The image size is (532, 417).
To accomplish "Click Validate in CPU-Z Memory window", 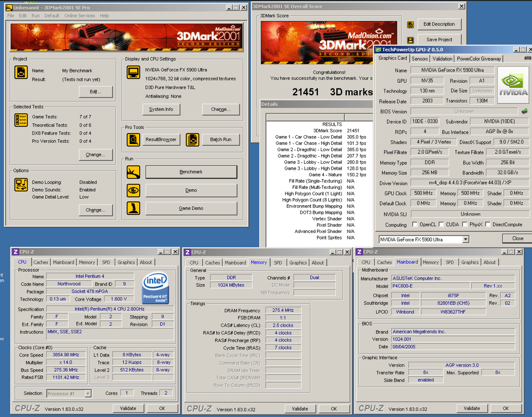I will point(300,409).
